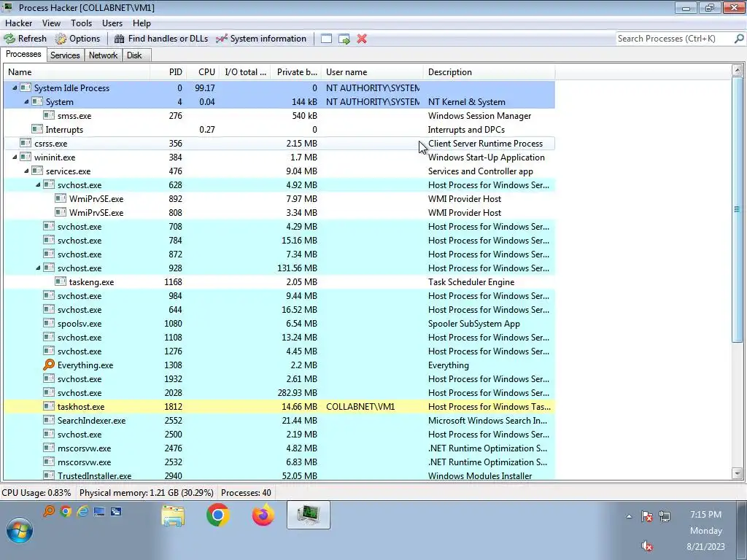Open Find handles or DLLs

tap(161, 39)
